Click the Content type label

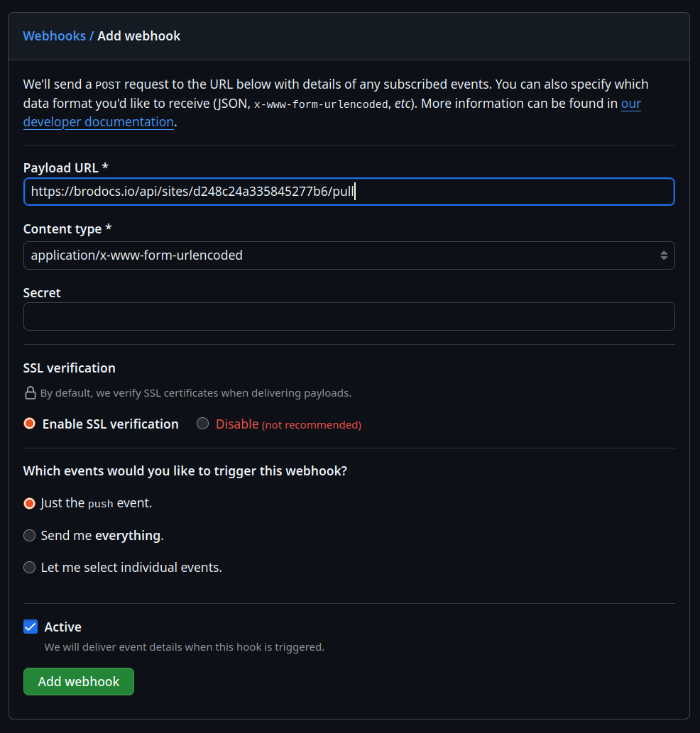point(67,229)
